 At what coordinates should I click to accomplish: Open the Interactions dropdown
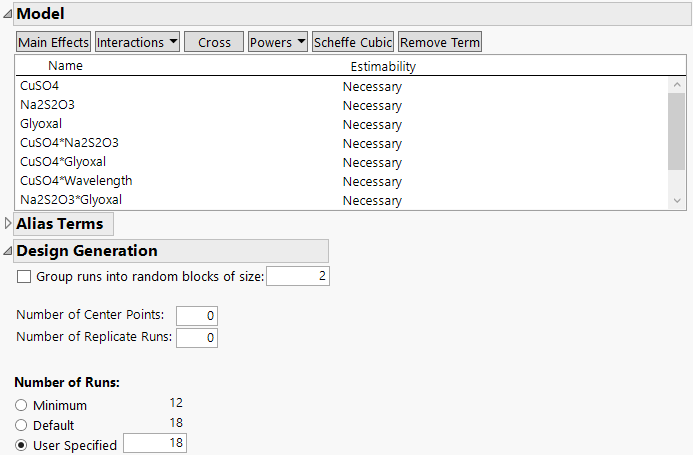coord(137,42)
